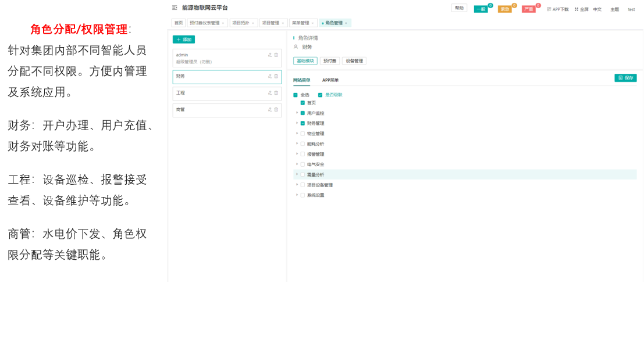Click the 保存 save button

point(625,77)
